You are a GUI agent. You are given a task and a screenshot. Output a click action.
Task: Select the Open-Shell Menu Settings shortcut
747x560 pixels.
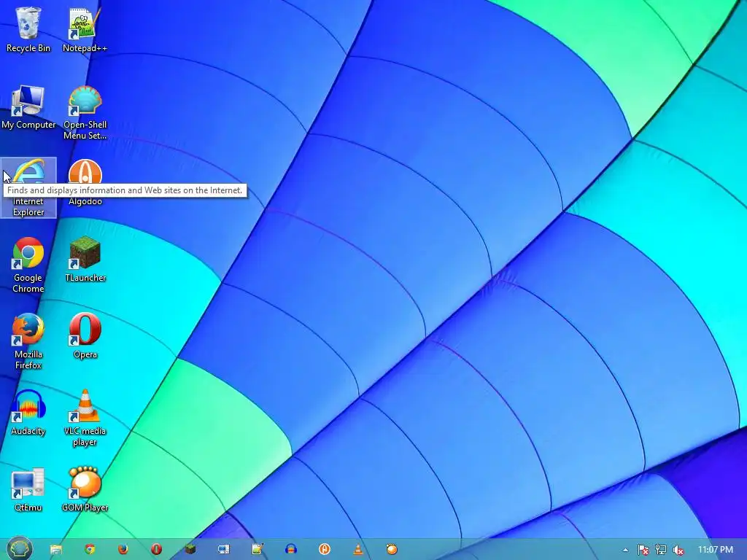tap(85, 112)
